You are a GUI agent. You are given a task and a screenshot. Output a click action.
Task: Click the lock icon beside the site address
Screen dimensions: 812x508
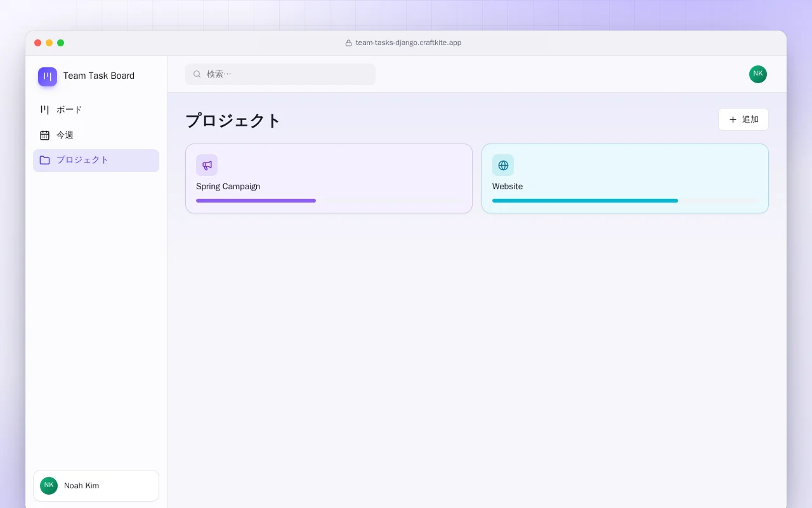348,43
